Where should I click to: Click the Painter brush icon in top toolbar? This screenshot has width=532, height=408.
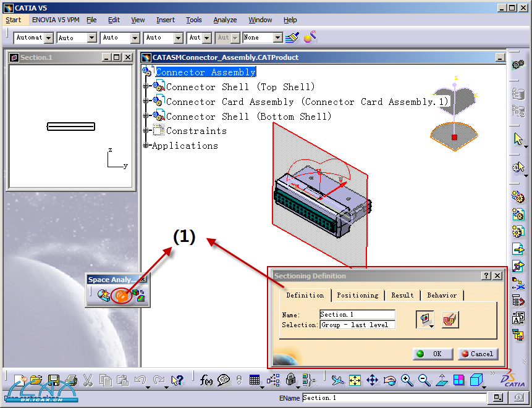pos(292,37)
